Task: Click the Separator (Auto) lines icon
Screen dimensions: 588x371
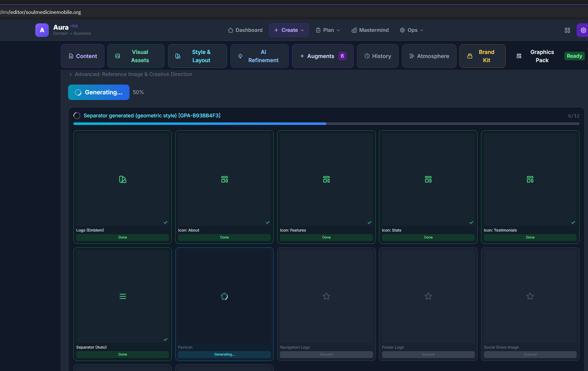Action: pyautogui.click(x=123, y=296)
